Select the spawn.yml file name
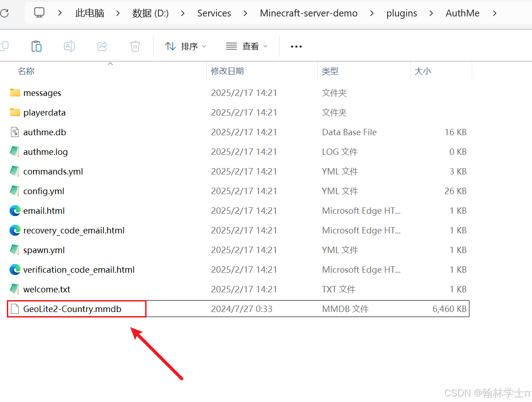532x402 pixels. click(44, 251)
